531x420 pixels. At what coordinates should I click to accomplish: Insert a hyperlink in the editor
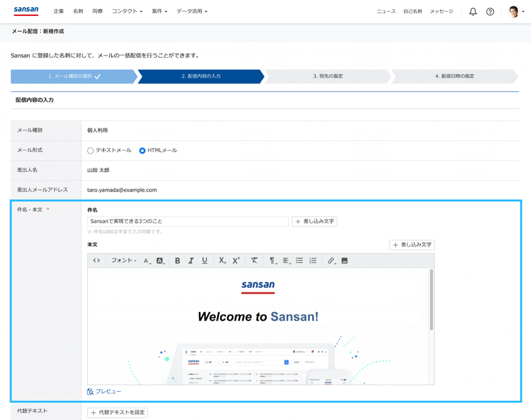coord(331,261)
